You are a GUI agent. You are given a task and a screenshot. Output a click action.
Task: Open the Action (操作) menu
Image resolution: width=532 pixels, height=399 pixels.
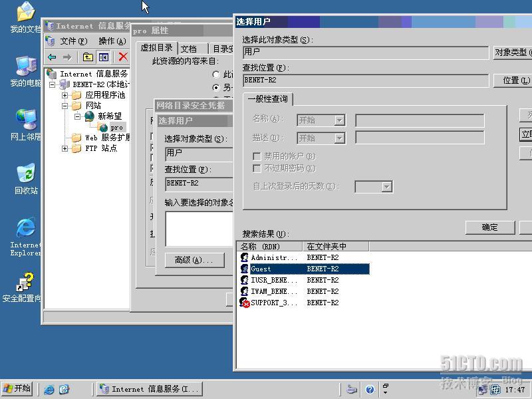point(112,41)
